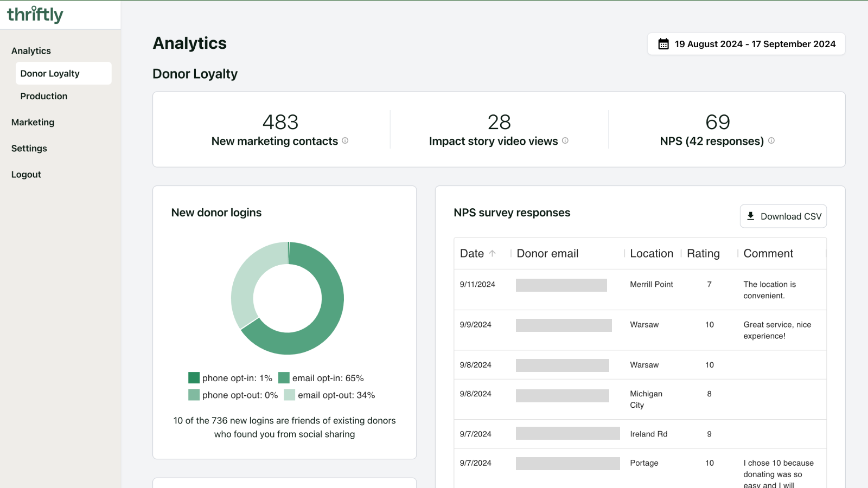Click the redacted email in Merrill Point row
The width and height of the screenshot is (868, 488).
pos(561,285)
